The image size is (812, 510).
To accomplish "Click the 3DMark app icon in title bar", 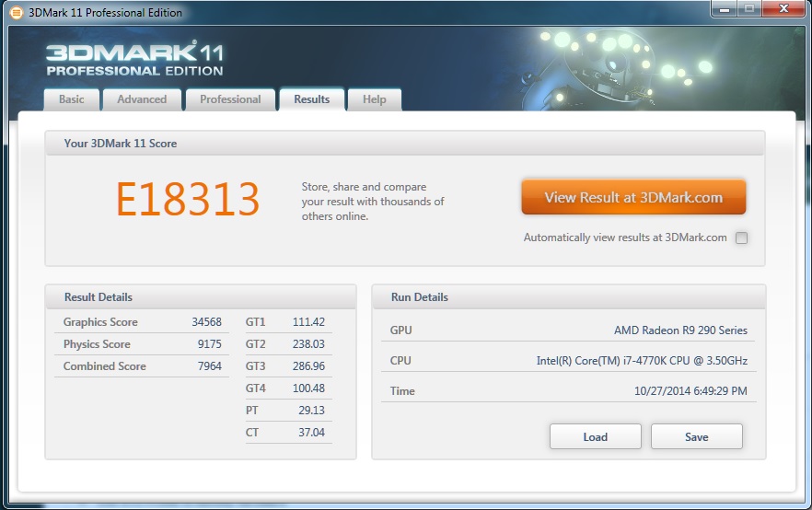I will point(16,12).
